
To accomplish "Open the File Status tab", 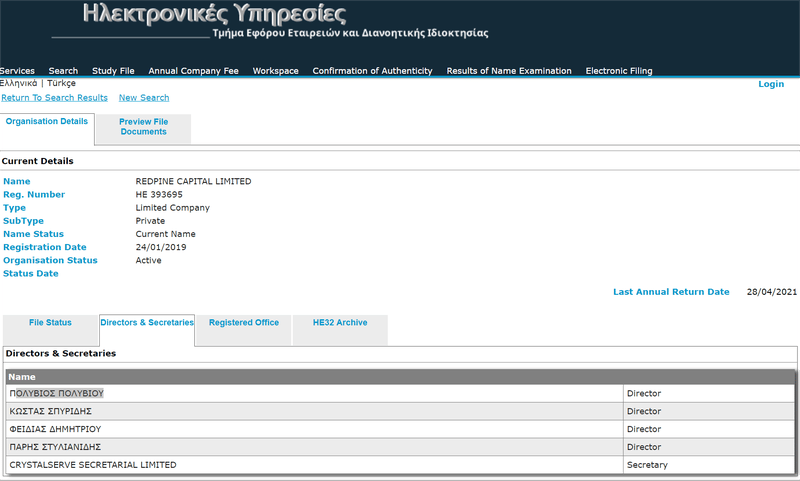I will [x=50, y=323].
